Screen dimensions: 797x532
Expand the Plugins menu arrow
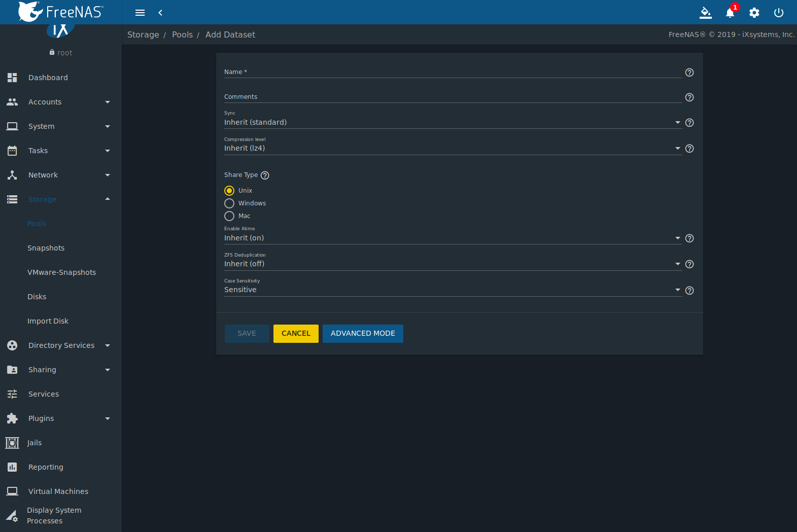tap(108, 418)
